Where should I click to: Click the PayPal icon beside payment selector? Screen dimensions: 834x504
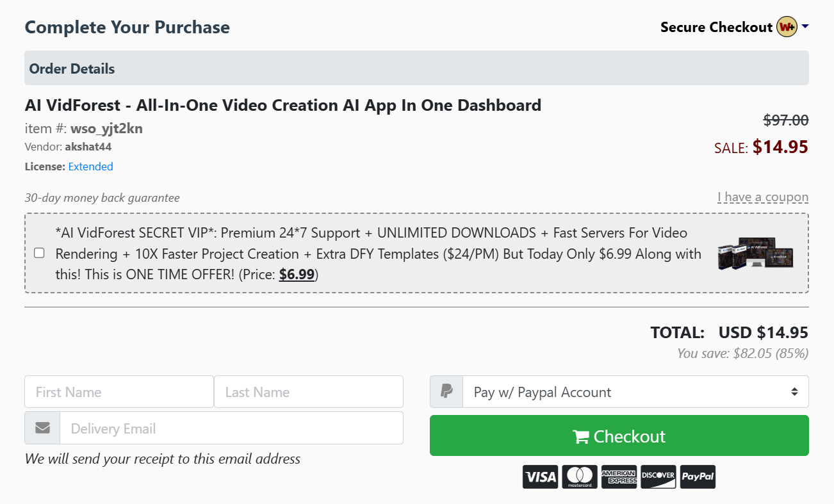point(446,391)
